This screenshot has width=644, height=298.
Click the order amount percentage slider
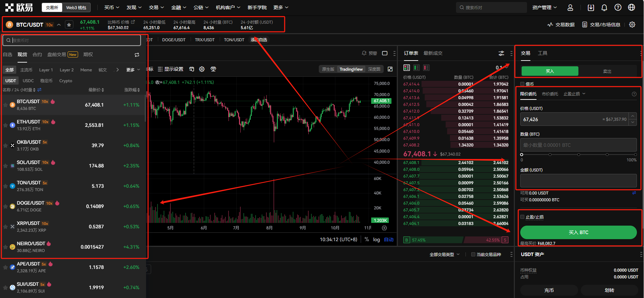(579, 155)
